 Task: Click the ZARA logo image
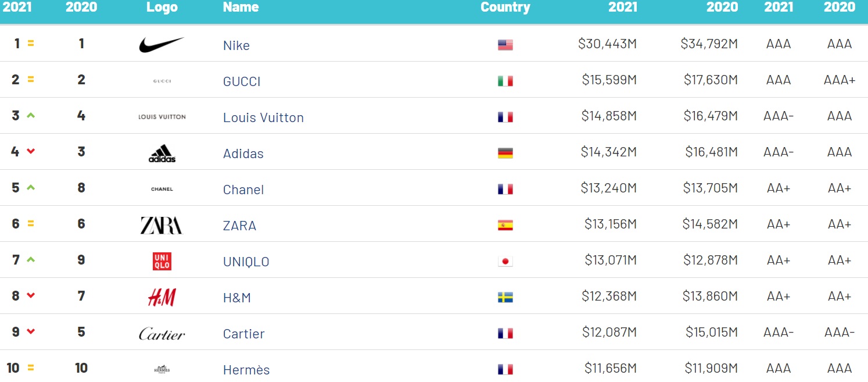(x=162, y=226)
